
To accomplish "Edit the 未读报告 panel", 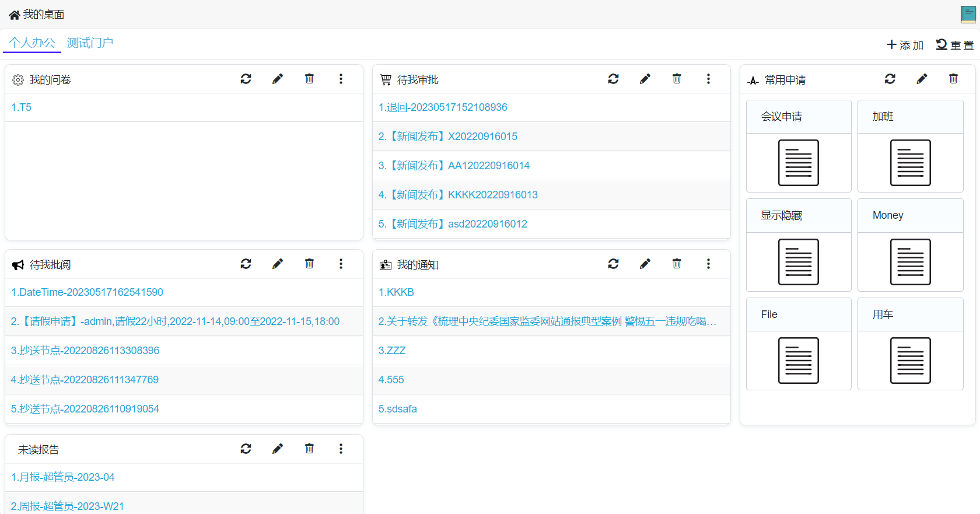I will 278,449.
